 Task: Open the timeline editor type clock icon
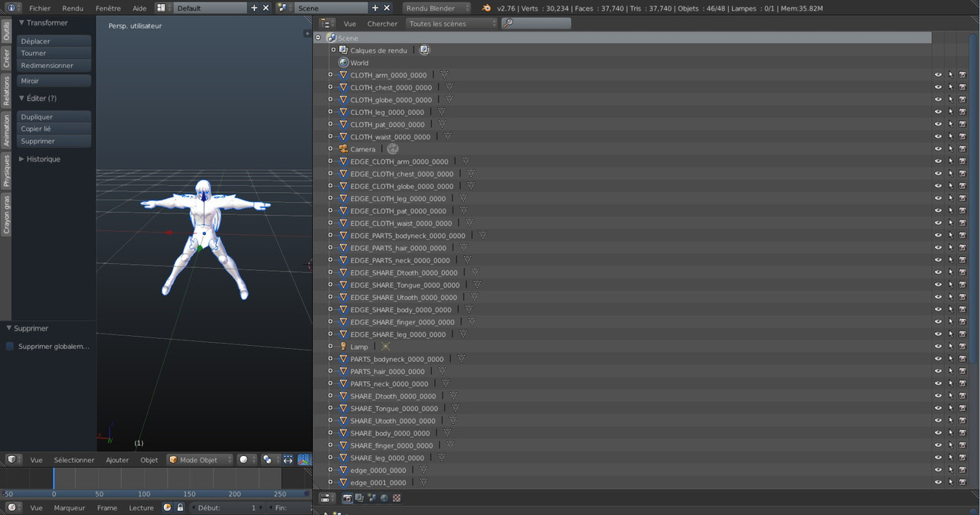(13, 507)
